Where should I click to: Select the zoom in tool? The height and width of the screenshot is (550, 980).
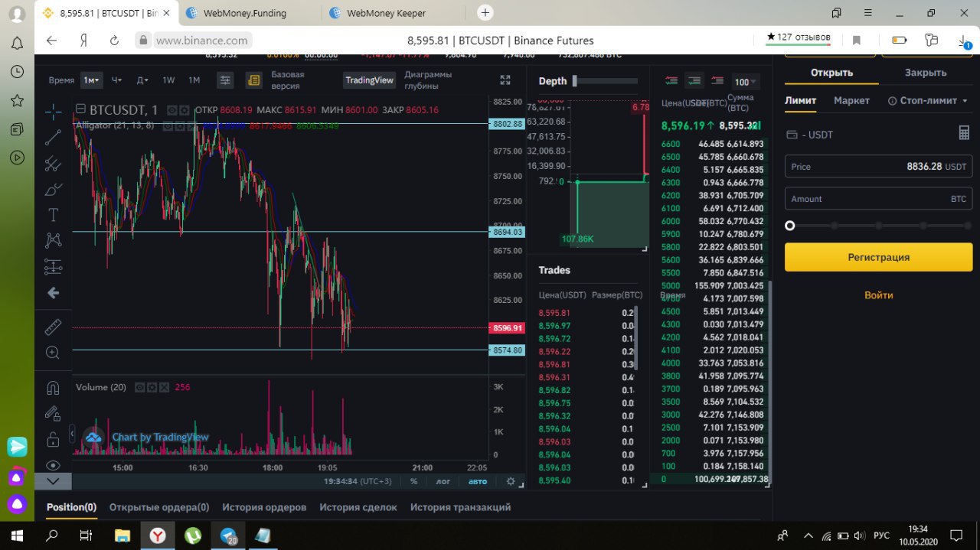tap(53, 353)
